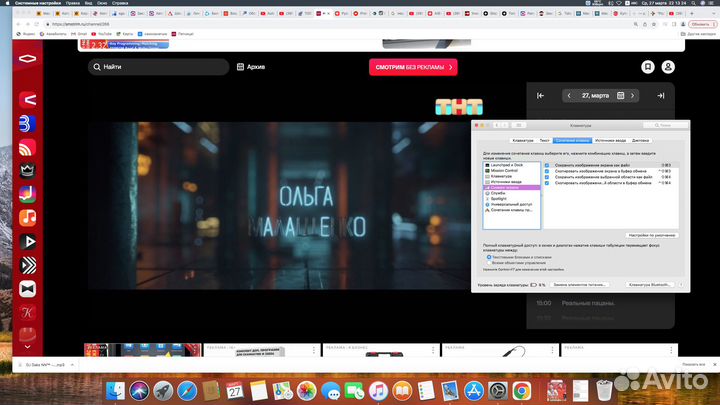720x405 pixels.
Task: Switch to Диктовка tab
Action: point(640,141)
